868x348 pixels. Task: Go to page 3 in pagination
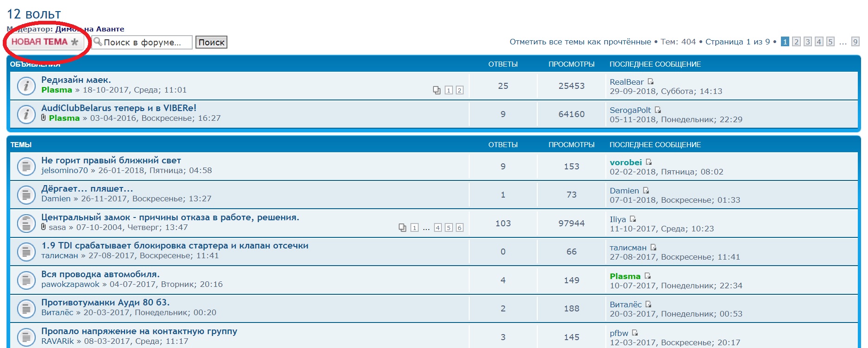click(x=807, y=42)
